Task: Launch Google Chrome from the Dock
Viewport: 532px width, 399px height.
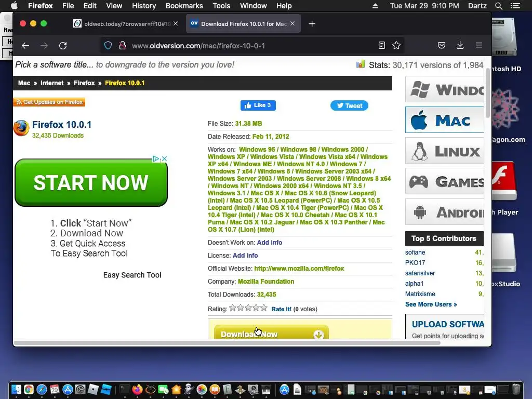Action: pos(29,390)
